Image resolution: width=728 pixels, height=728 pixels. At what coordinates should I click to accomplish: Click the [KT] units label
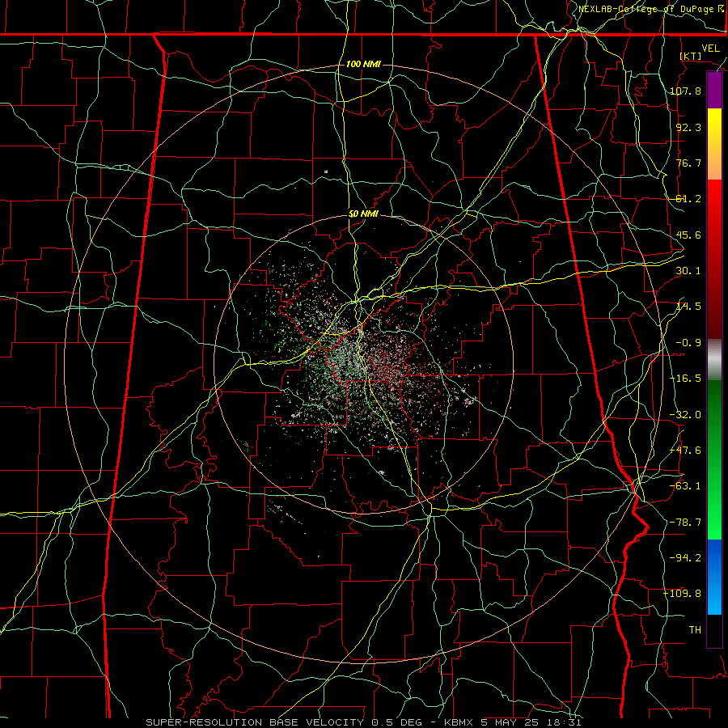691,56
